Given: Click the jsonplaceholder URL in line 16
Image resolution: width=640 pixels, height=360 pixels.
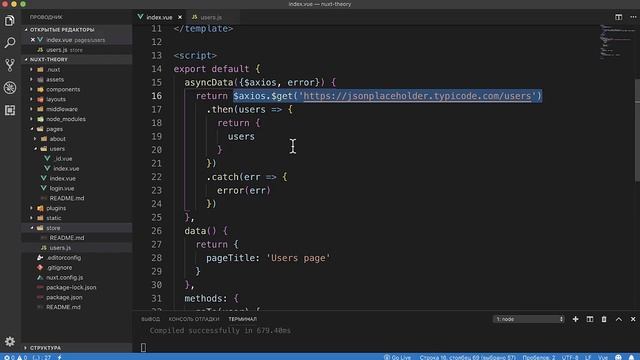Looking at the screenshot, I should 418,96.
